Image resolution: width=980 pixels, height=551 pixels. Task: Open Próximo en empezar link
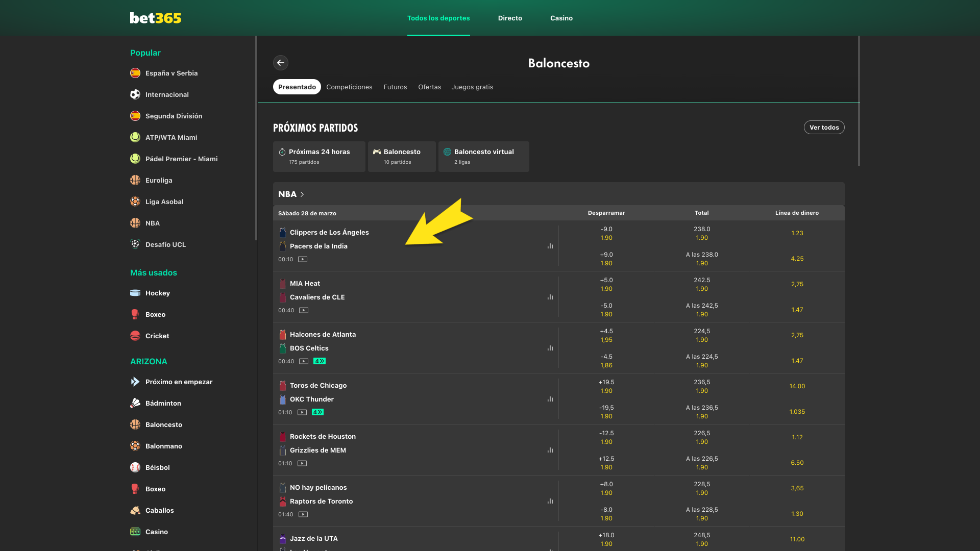[179, 382]
